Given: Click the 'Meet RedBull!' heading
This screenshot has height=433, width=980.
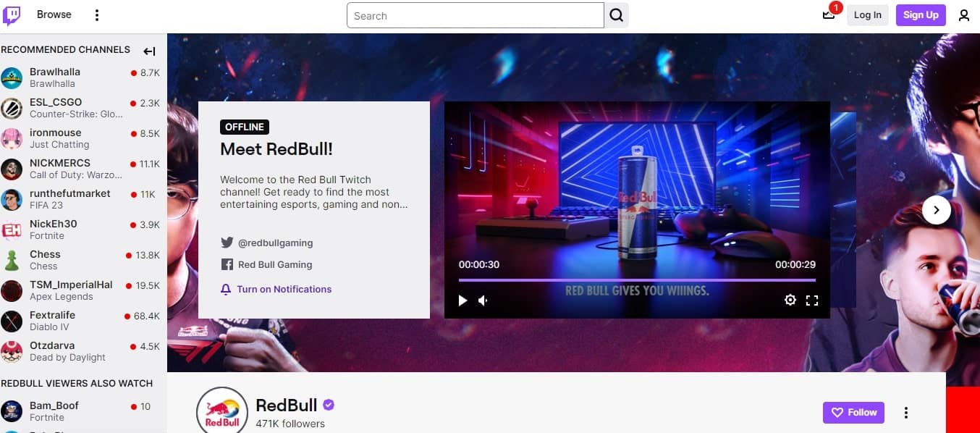Looking at the screenshot, I should pyautogui.click(x=276, y=150).
